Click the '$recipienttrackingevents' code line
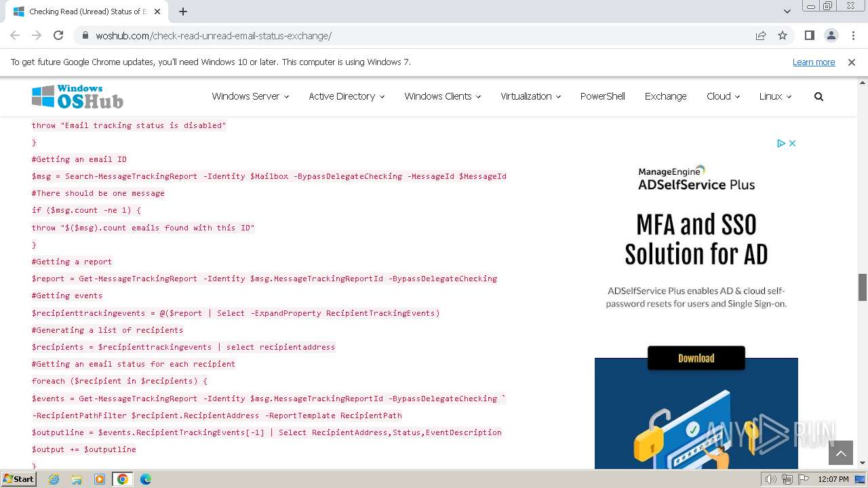 coord(236,313)
